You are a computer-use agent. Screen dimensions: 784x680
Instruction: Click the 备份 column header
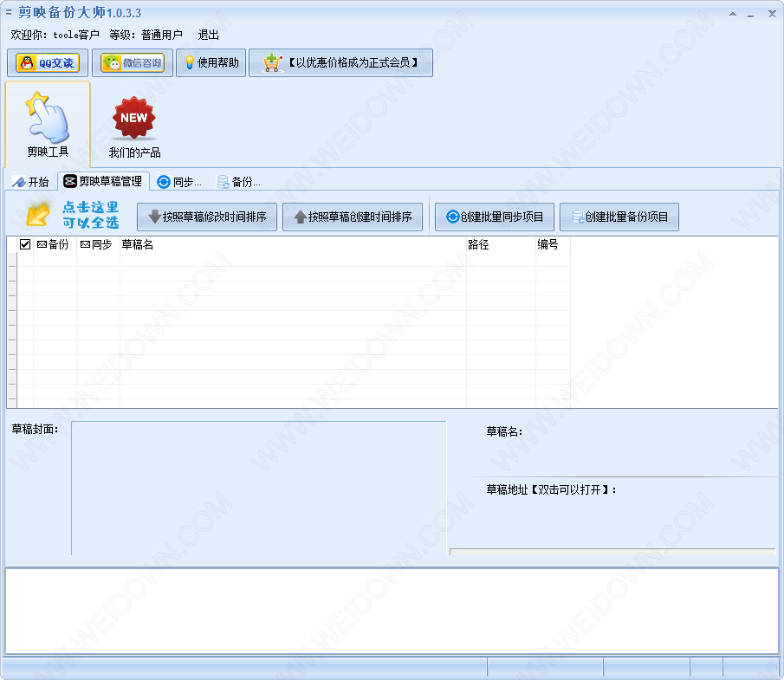(x=55, y=244)
